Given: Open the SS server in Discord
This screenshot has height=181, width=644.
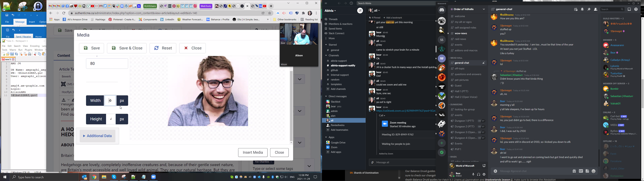Looking at the screenshot, I should point(442,40).
